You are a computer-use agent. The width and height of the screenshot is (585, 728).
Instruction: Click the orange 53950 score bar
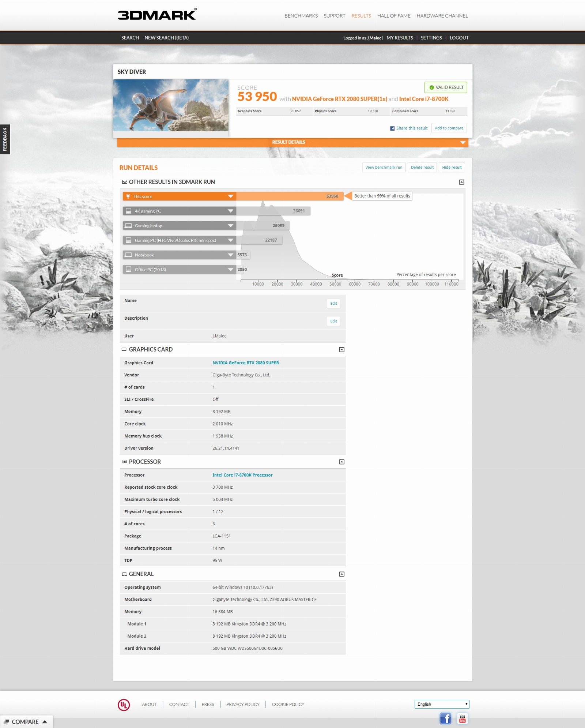[x=290, y=196]
